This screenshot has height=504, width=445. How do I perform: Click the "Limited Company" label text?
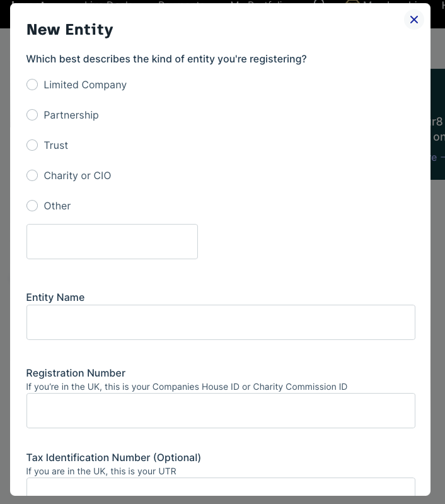click(85, 85)
